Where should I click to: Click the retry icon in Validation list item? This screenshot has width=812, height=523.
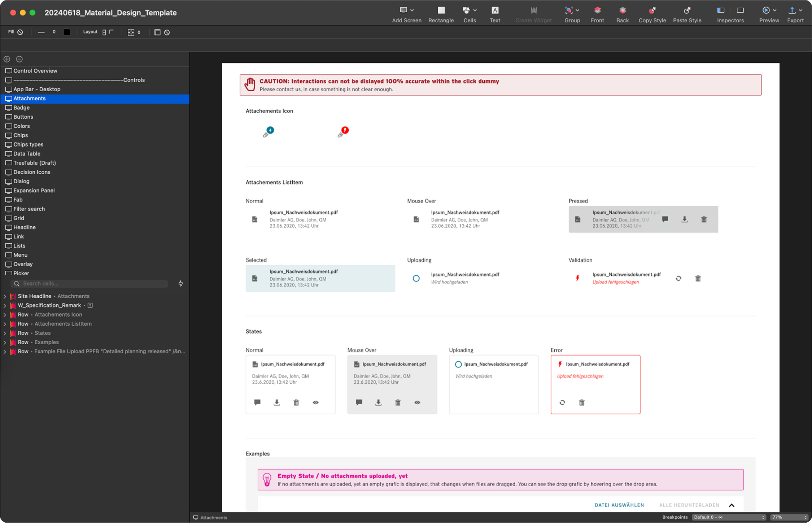pos(678,278)
